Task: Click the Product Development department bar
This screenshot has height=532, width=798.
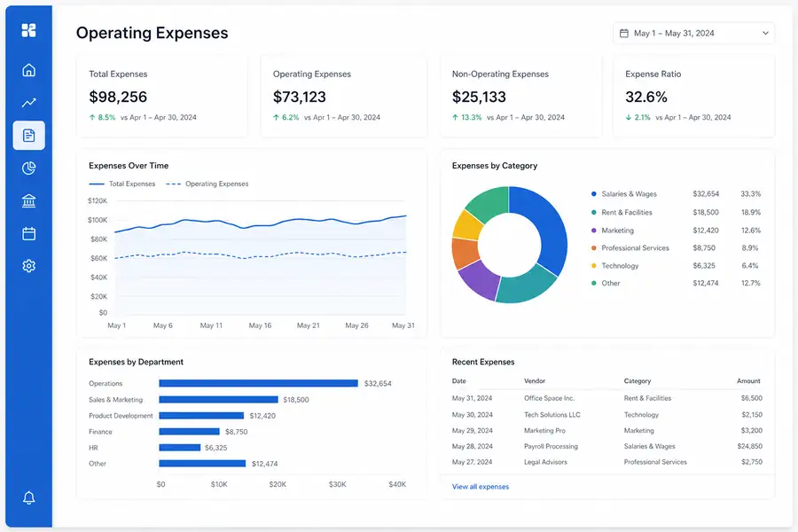Action: click(x=201, y=416)
